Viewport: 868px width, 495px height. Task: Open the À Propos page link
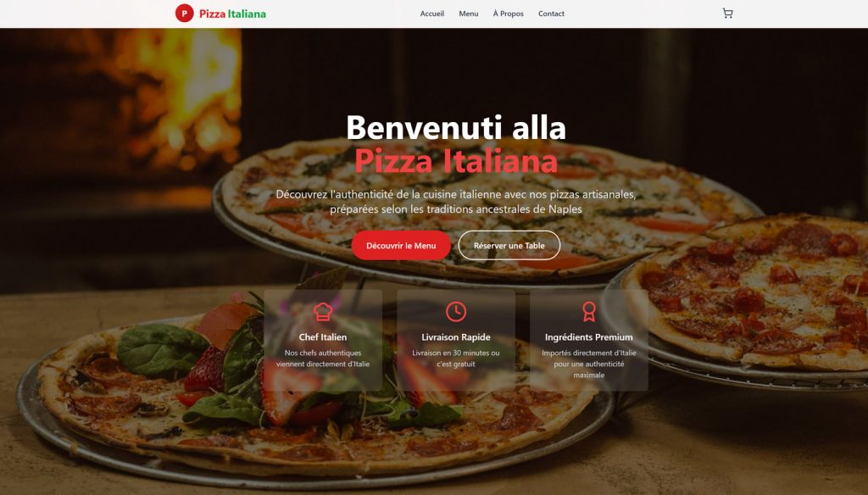click(x=509, y=14)
